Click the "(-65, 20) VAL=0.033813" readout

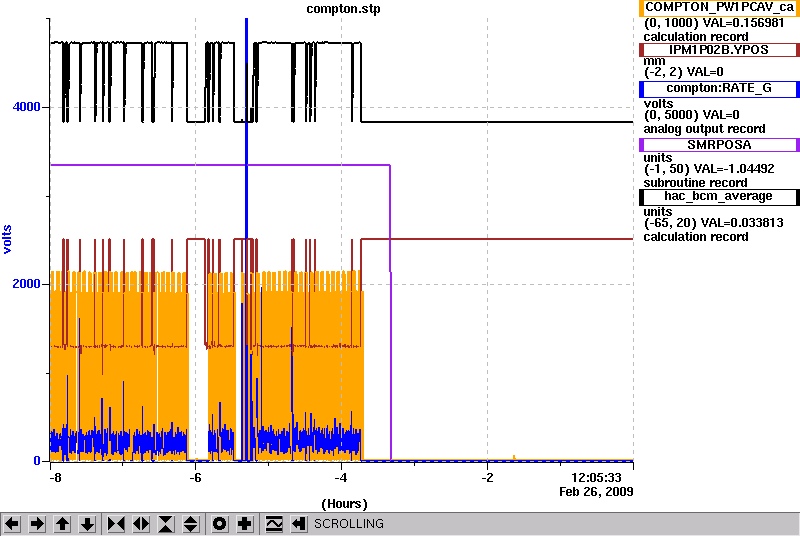[x=713, y=223]
